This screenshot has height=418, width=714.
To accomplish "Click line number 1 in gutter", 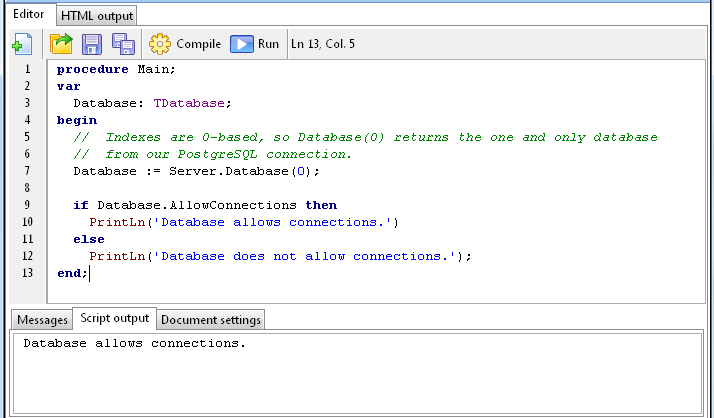I will 27,69.
